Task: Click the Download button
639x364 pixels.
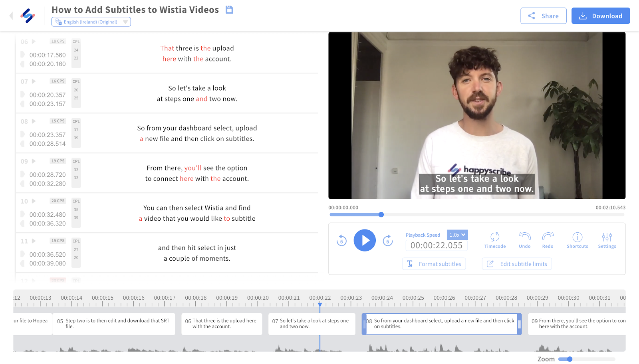Action: [600, 16]
